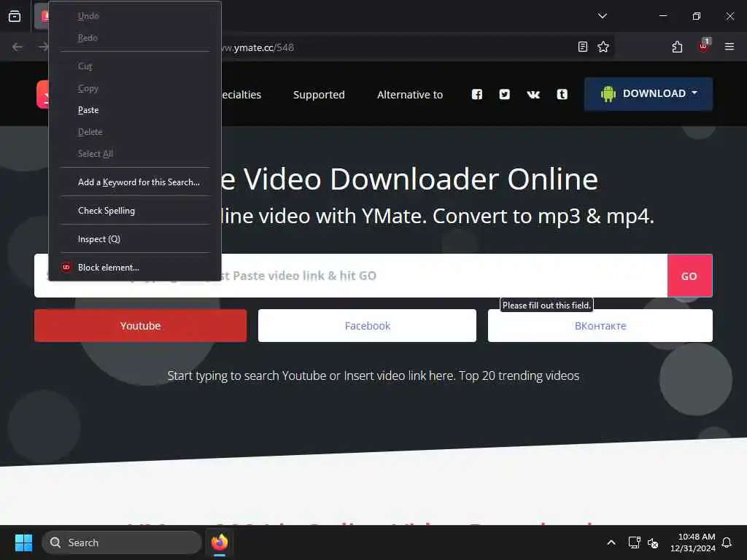
Task: Open Firefox from the taskbar
Action: 220,542
